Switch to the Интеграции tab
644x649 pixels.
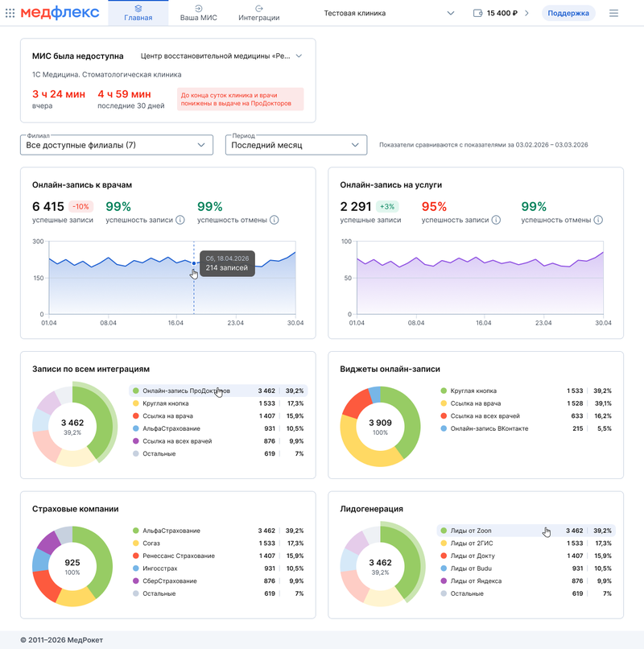click(259, 13)
